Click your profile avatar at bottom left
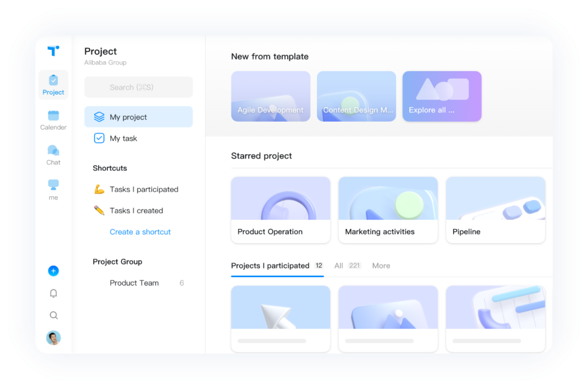The image size is (588, 389). pos(53,338)
